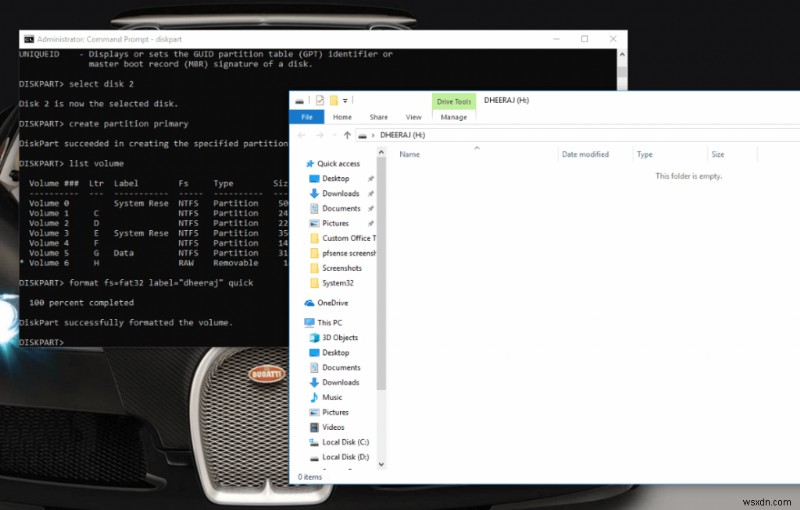Sort by Name column header

pyautogui.click(x=409, y=154)
